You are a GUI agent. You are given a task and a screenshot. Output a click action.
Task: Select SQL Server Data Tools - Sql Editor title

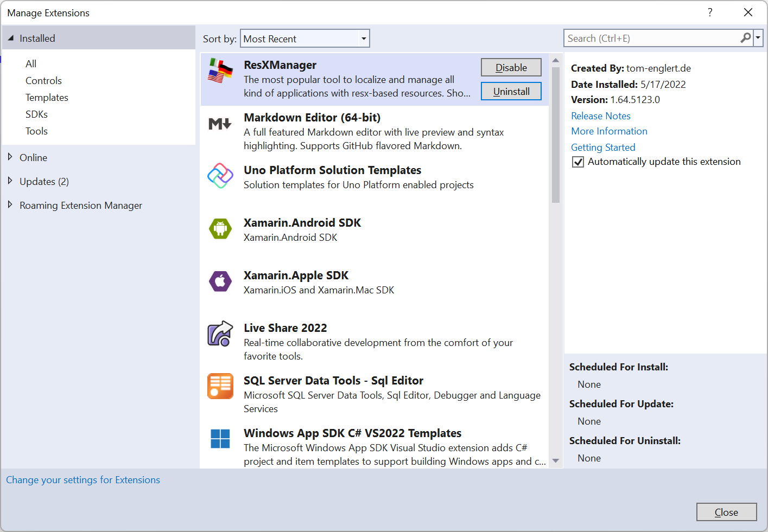(333, 380)
